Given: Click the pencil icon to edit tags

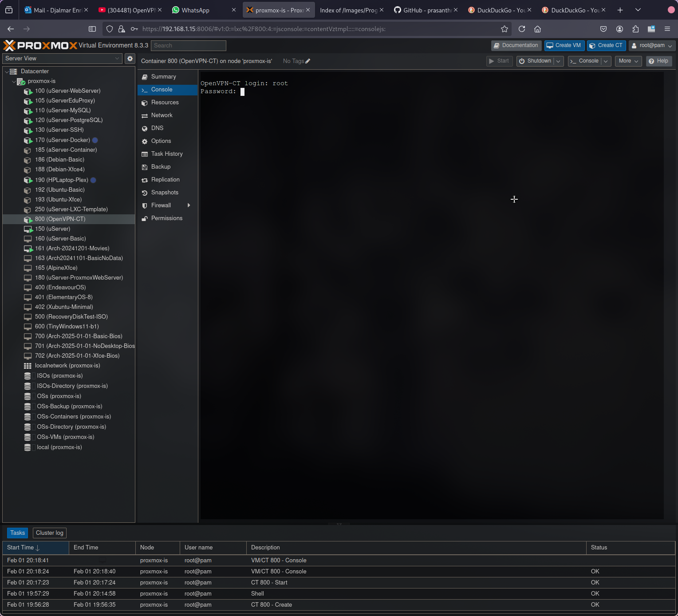Looking at the screenshot, I should click(308, 61).
